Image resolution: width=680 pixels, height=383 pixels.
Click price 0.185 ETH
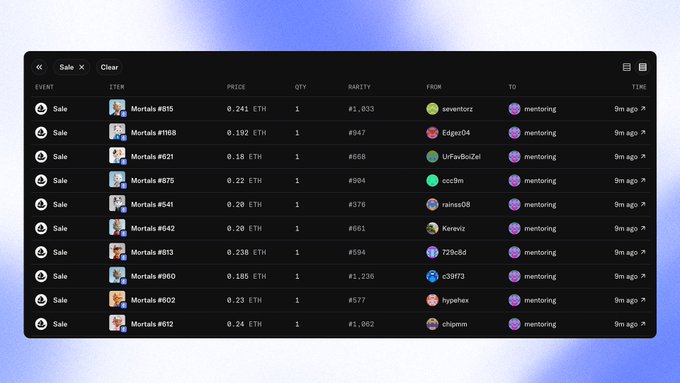tap(246, 276)
